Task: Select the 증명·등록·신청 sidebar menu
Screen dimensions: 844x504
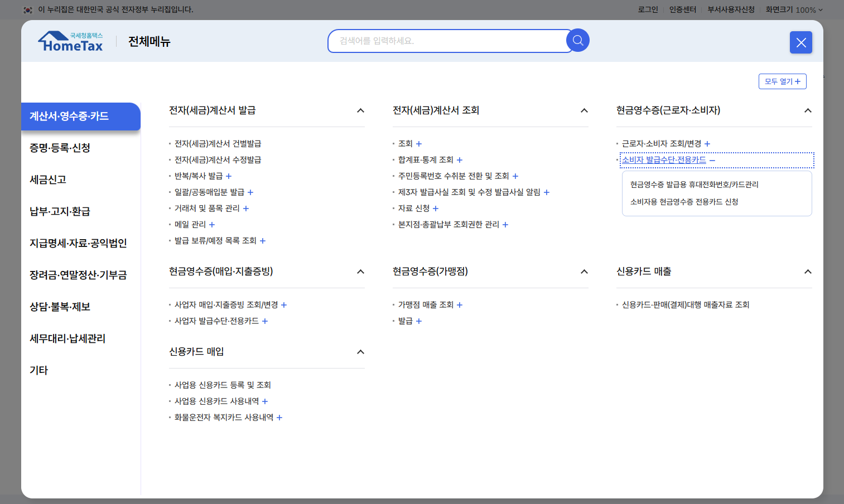Action: click(61, 148)
